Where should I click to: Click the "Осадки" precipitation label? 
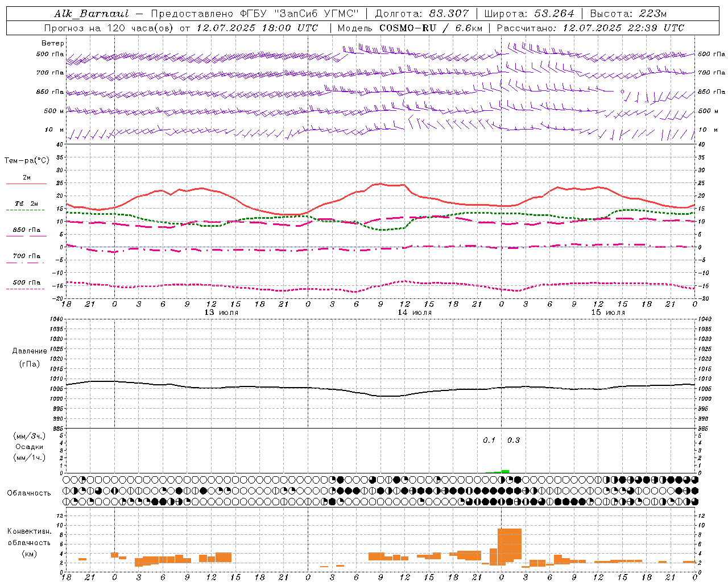point(30,447)
